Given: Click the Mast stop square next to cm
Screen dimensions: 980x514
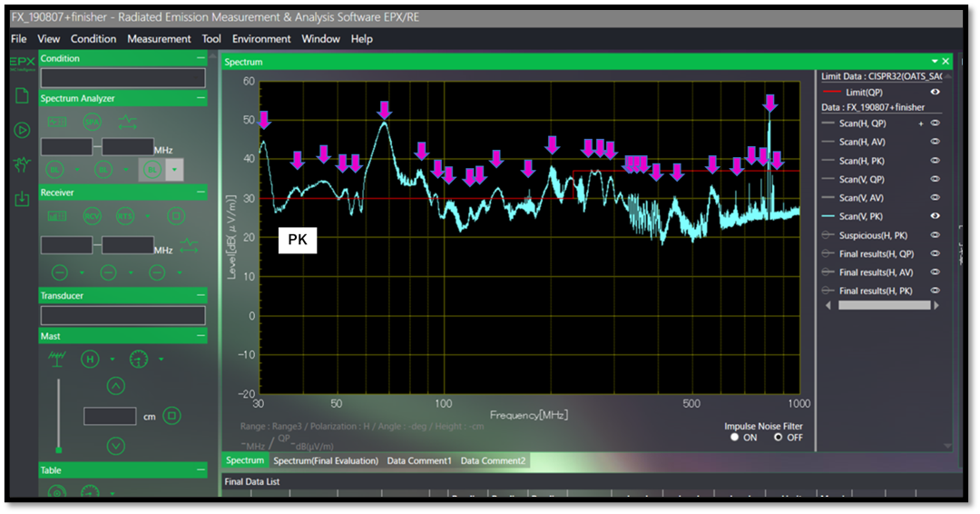Looking at the screenshot, I should coord(171,415).
